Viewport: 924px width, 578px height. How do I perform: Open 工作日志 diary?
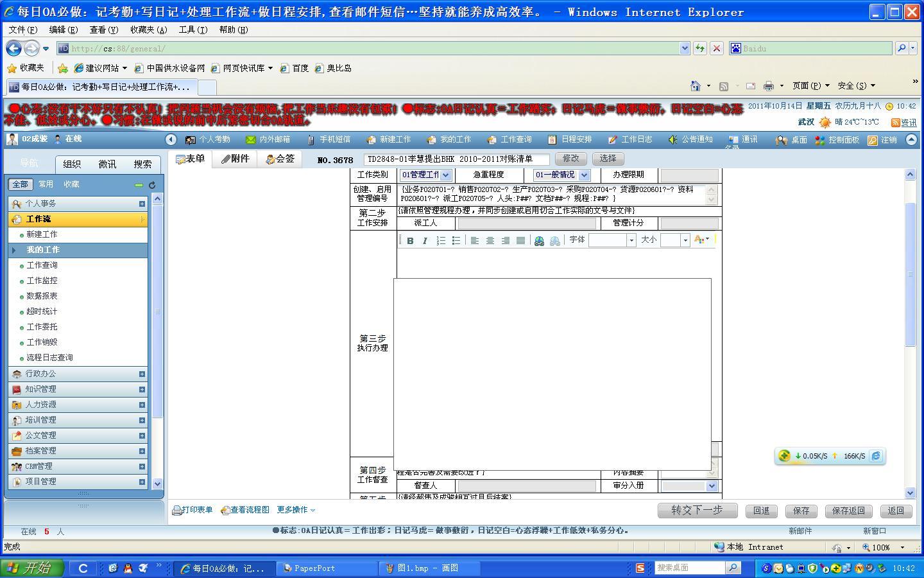click(x=629, y=139)
